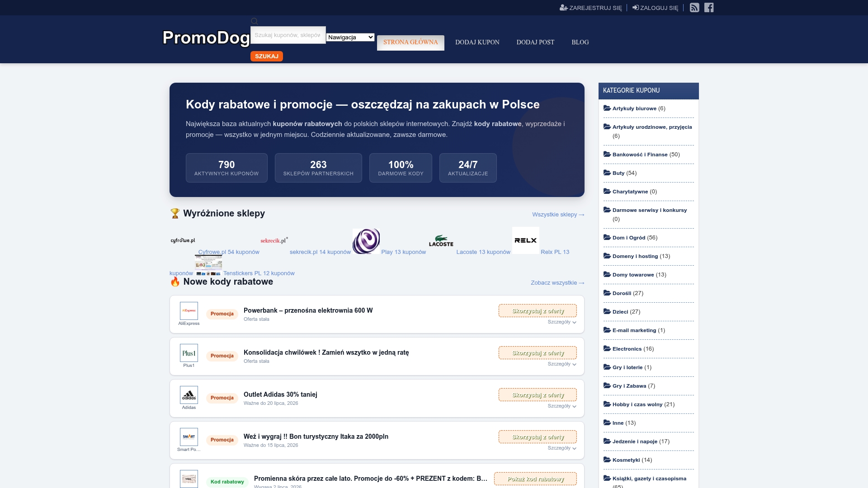Click folder icon beside Kosmetyki
868x488 pixels.
[607, 460]
